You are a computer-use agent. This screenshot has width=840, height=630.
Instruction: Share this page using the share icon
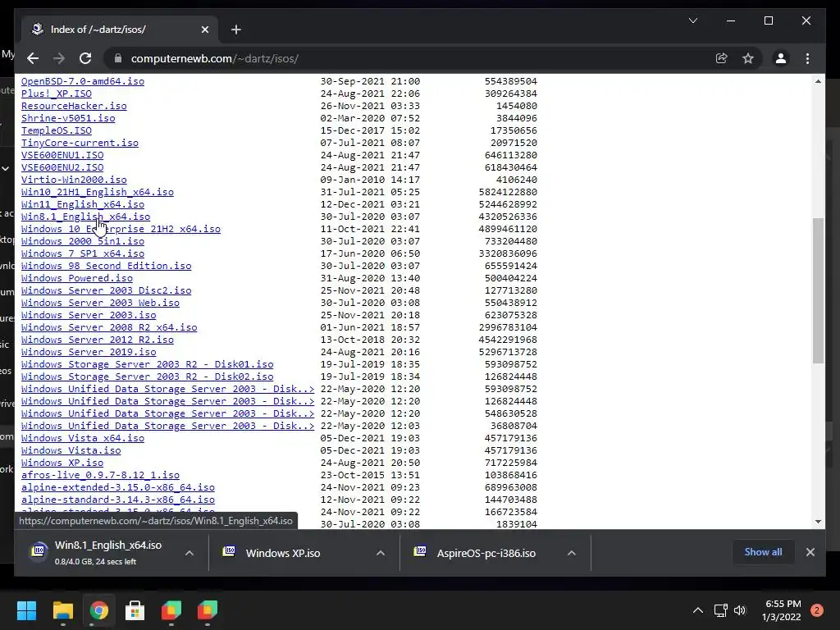(722, 58)
